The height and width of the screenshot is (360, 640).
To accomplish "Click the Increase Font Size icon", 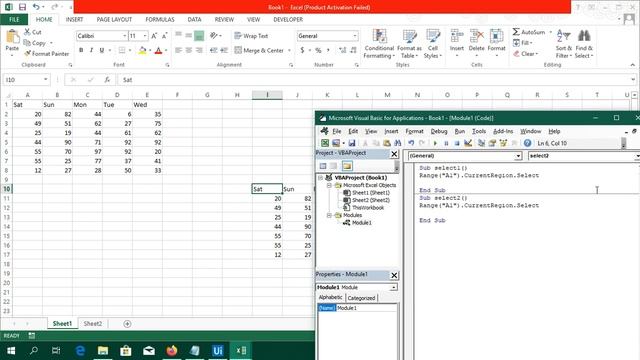I will 154,36.
